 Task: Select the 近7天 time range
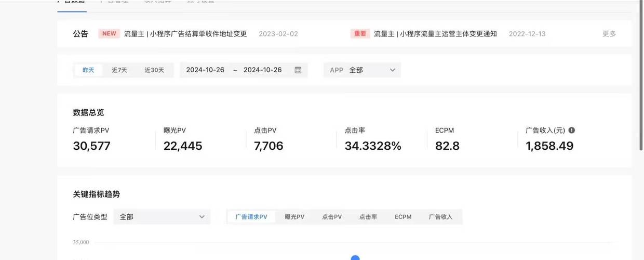(119, 70)
